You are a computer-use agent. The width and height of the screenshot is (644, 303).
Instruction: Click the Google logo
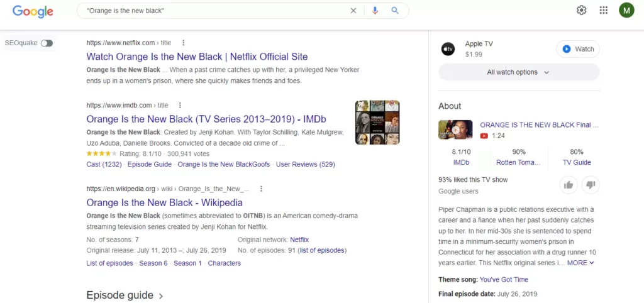[x=33, y=11]
